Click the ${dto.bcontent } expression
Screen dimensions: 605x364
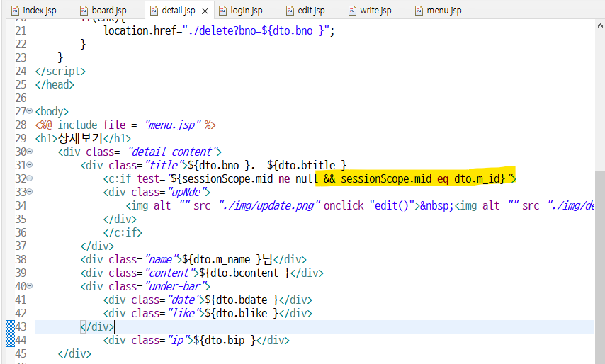244,273
